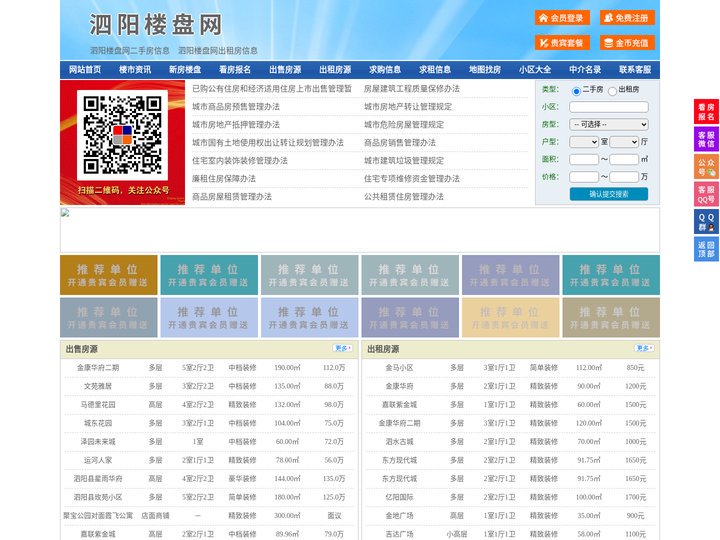The width and height of the screenshot is (720, 540).
Task: Open 金康华府二期 sale listing
Action: [98, 368]
